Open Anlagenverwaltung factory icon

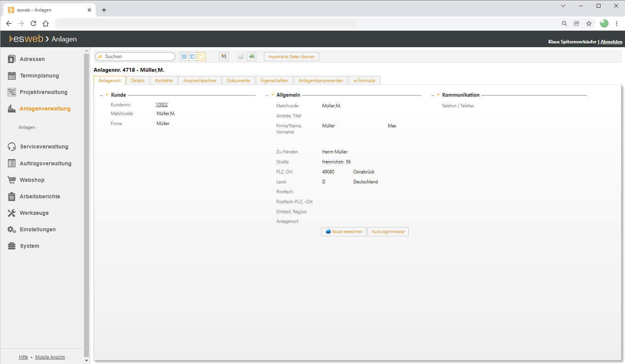[x=12, y=109]
